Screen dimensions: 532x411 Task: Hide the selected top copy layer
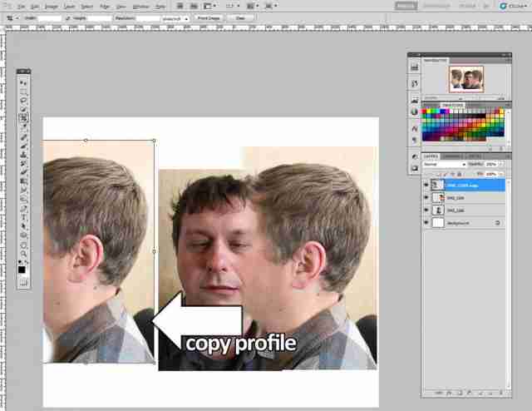click(426, 185)
